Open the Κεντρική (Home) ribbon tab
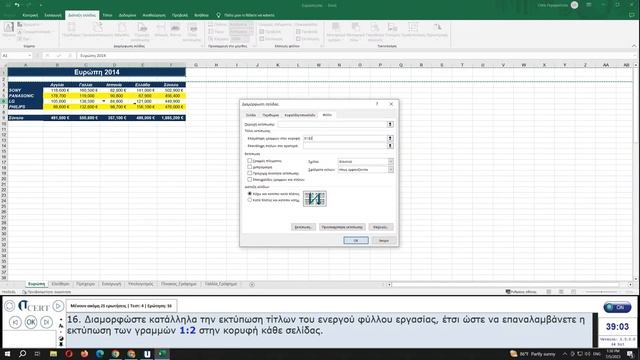 [x=30, y=15]
